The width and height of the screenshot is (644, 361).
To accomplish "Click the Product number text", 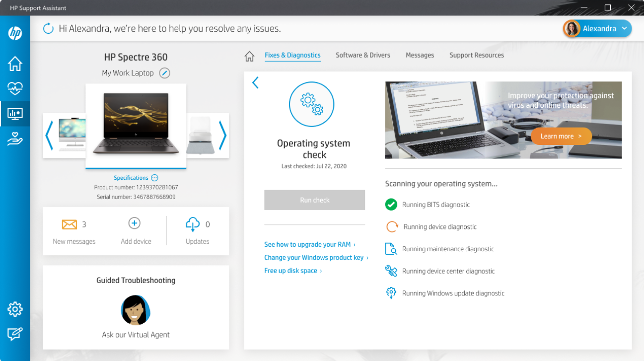I will click(136, 187).
